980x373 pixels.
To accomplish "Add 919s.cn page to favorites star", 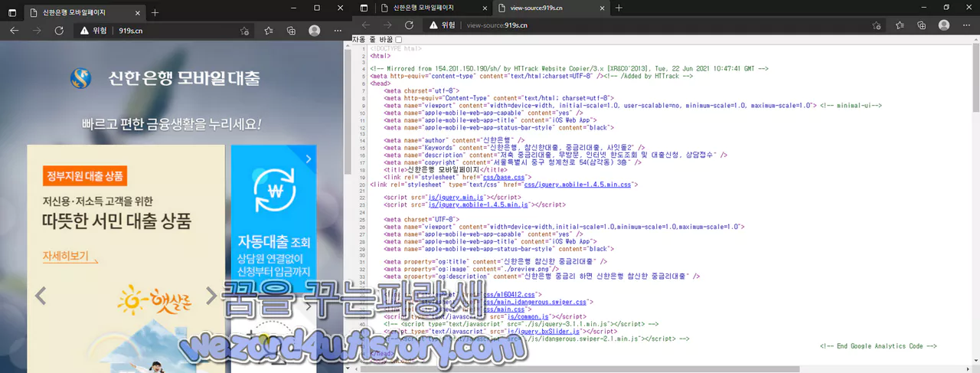I will coord(244,31).
